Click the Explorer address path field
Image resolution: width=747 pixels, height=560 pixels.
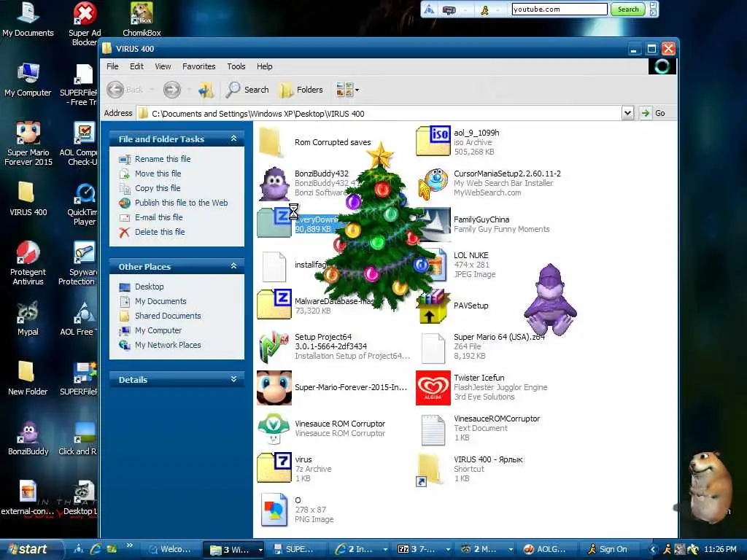pyautogui.click(x=379, y=113)
